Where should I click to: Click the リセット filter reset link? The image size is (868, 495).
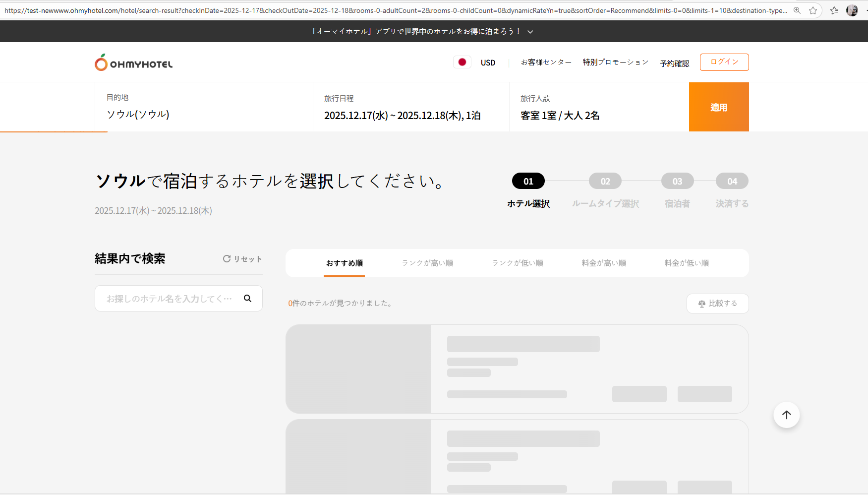coord(242,259)
